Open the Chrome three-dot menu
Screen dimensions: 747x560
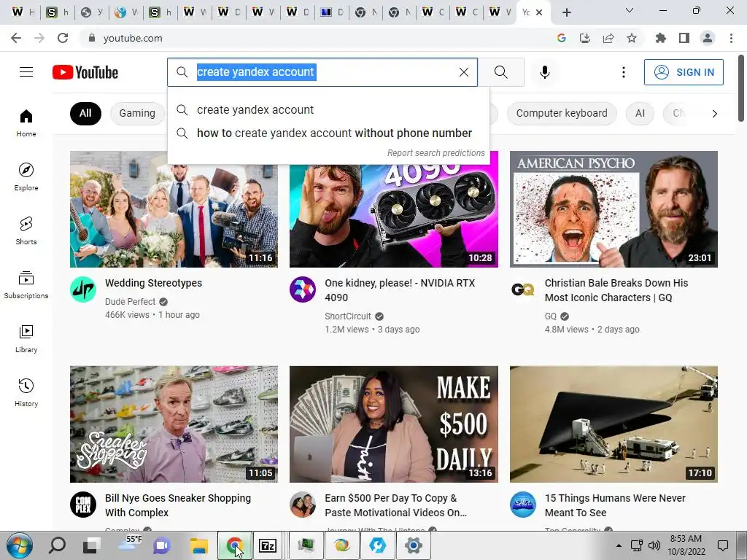(x=731, y=38)
